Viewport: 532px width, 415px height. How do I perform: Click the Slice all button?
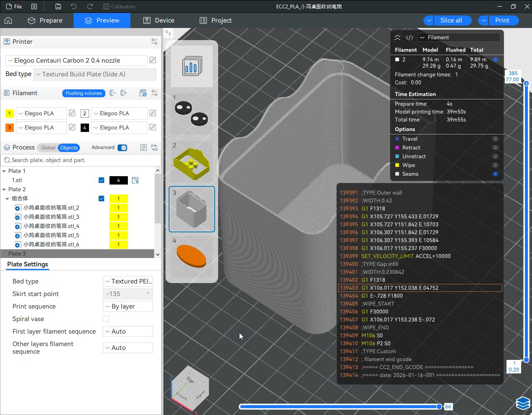point(451,20)
